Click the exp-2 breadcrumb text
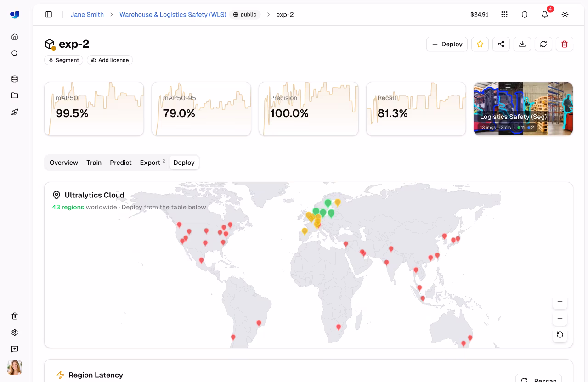Image resolution: width=588 pixels, height=382 pixels. (285, 15)
